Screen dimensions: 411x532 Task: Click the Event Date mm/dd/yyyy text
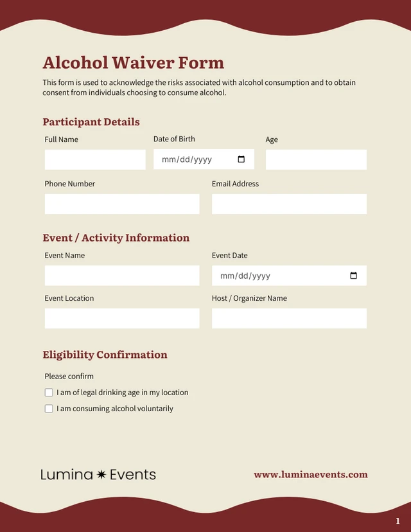245,276
